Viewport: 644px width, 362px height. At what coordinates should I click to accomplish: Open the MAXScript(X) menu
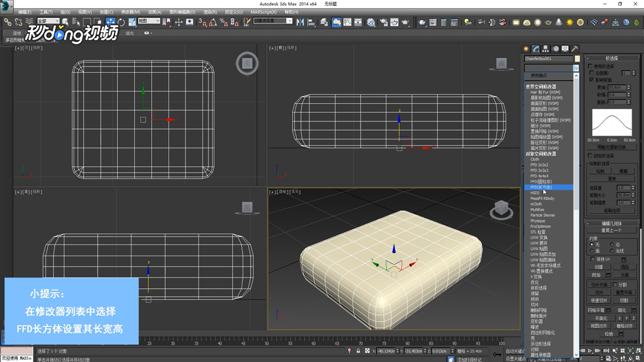point(264,12)
